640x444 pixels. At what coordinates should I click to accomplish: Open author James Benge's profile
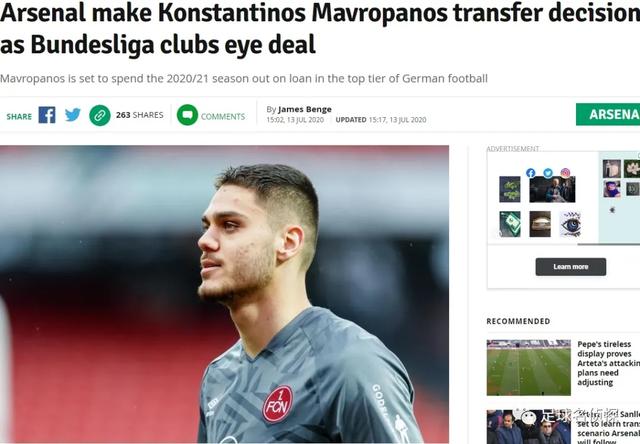[305, 109]
